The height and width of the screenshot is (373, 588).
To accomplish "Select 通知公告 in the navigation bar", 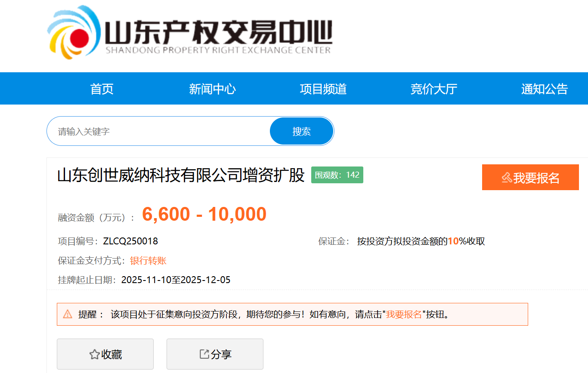I will (x=544, y=89).
